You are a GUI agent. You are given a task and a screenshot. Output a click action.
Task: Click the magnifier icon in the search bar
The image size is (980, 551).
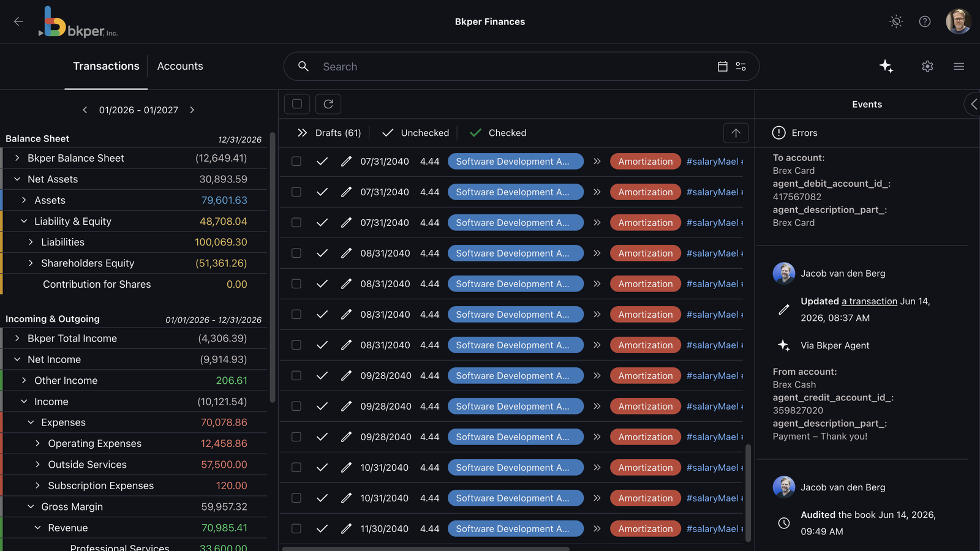click(x=303, y=66)
